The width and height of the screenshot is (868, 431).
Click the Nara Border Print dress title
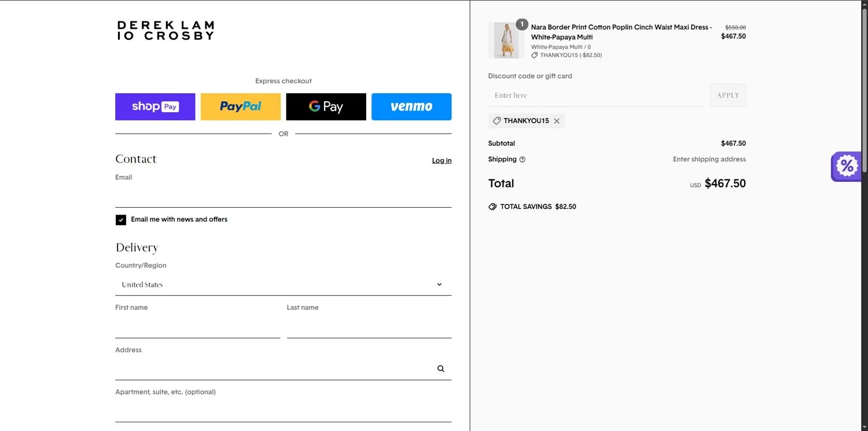click(x=621, y=32)
